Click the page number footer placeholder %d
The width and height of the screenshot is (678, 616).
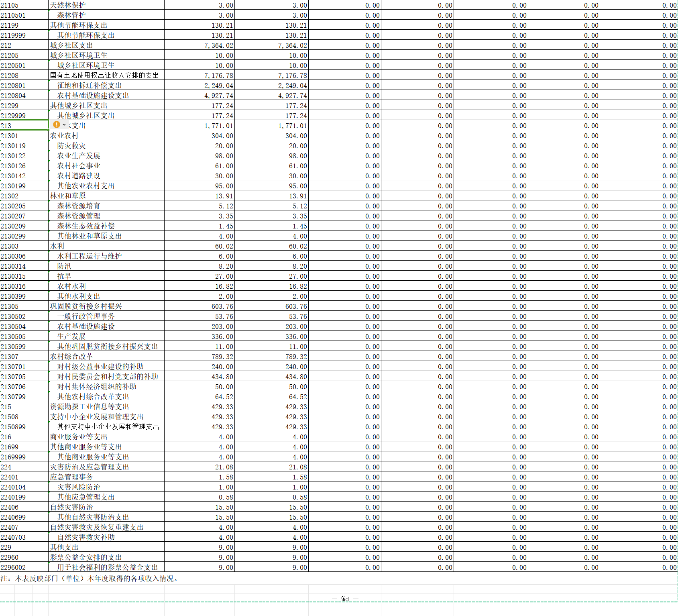point(345,599)
